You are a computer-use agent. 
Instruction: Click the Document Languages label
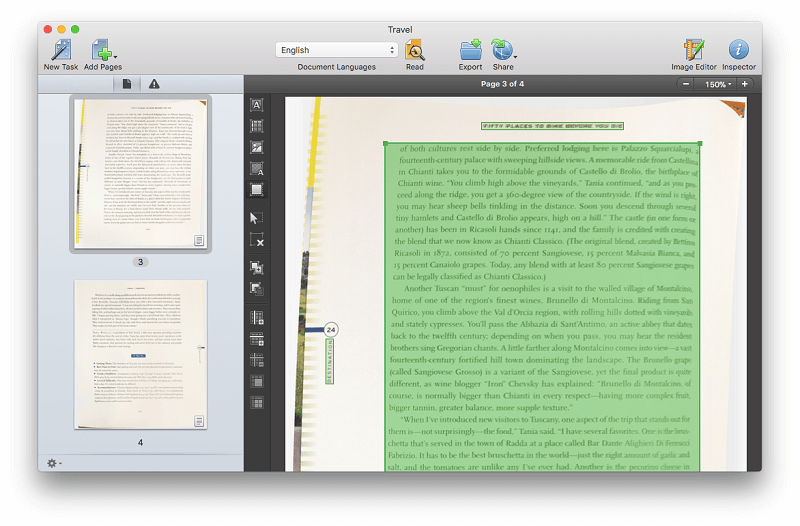337,67
